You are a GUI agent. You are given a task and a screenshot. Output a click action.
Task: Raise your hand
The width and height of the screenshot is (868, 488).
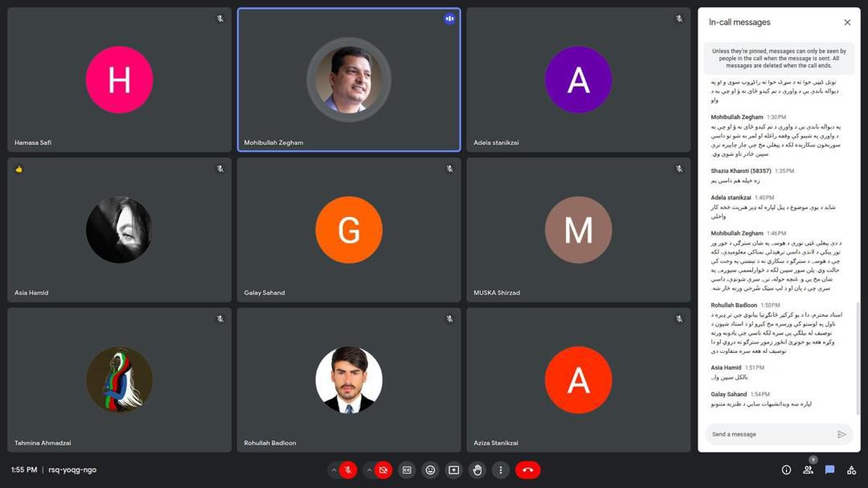point(477,470)
